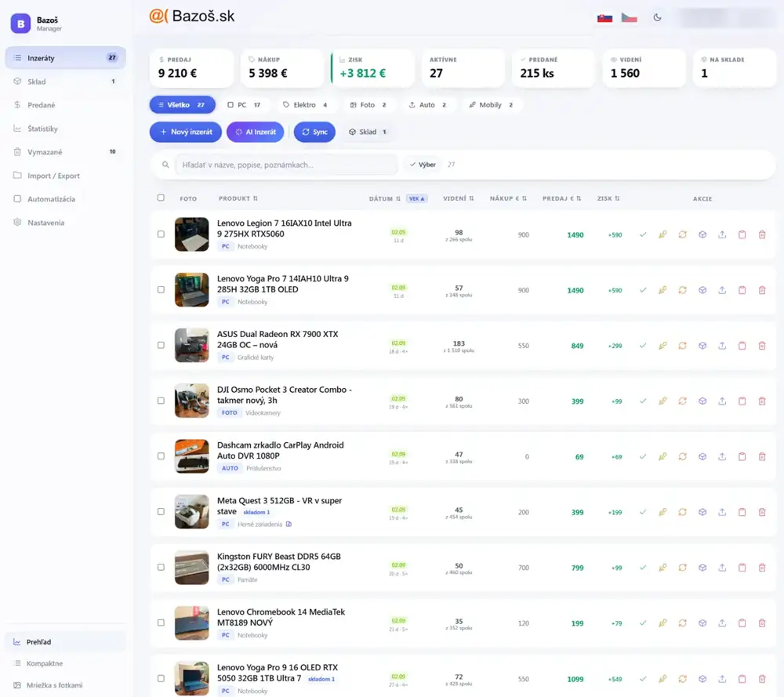Screen dimensions: 784x697
Task: Move DJI Osmo Pocket 3 to stock
Action: click(x=702, y=401)
